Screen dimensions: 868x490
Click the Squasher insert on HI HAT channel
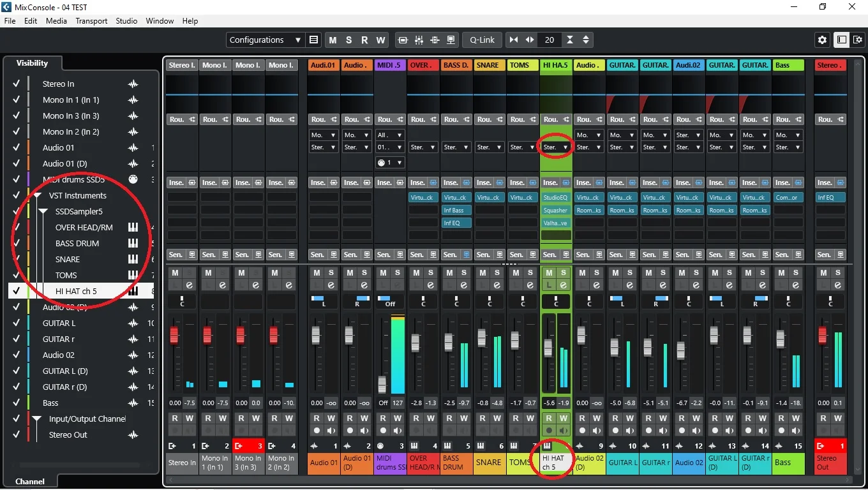point(555,211)
